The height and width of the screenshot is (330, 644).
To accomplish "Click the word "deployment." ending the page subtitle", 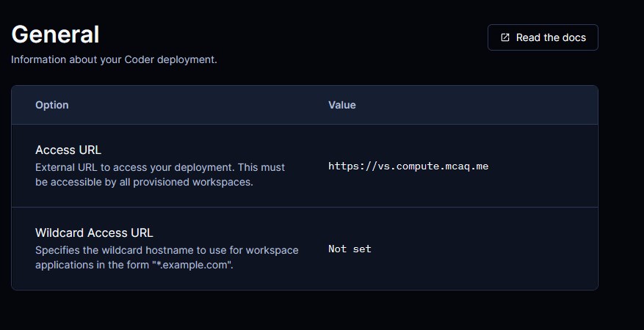I will pos(192,59).
